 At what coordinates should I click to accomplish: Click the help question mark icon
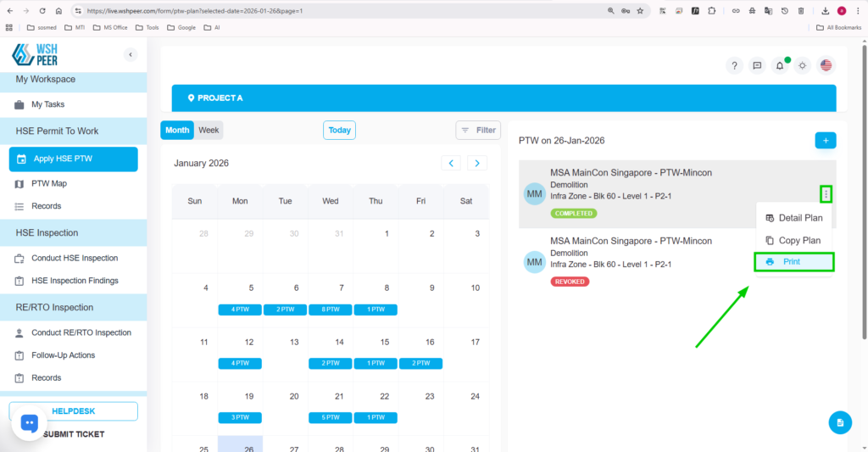(x=735, y=65)
